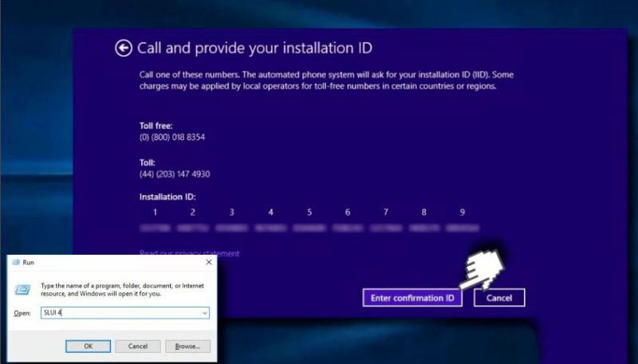Expand the Open field dropdown arrow
Image resolution: width=638 pixels, height=364 pixels.
205,314
